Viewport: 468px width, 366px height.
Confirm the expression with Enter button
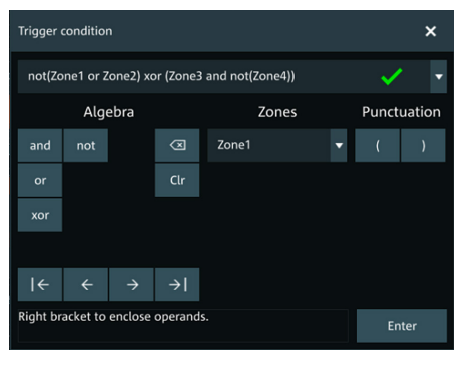coord(402,326)
